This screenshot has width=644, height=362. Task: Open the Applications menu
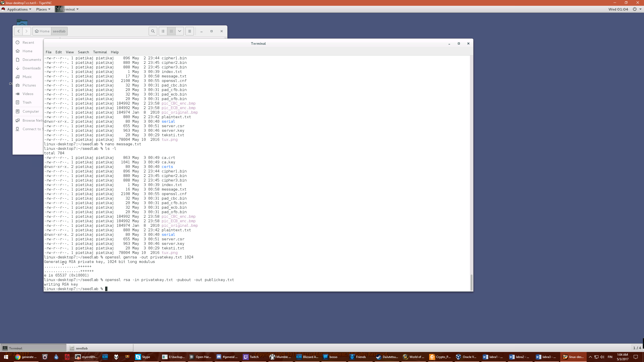[17, 9]
